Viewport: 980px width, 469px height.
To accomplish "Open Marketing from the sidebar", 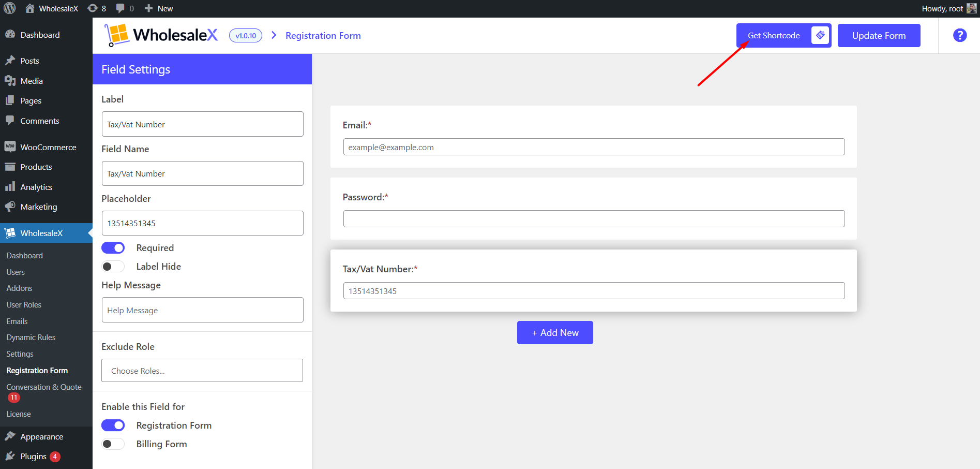I will 38,207.
